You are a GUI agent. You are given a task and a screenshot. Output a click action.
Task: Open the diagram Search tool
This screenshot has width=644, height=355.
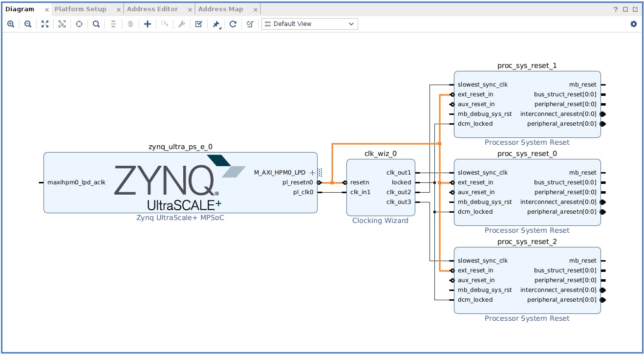tap(96, 24)
